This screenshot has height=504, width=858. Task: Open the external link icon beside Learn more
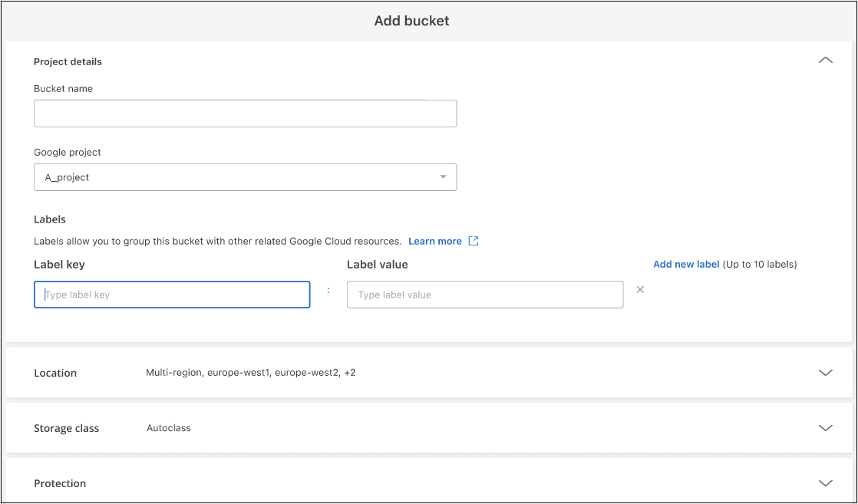coord(474,241)
